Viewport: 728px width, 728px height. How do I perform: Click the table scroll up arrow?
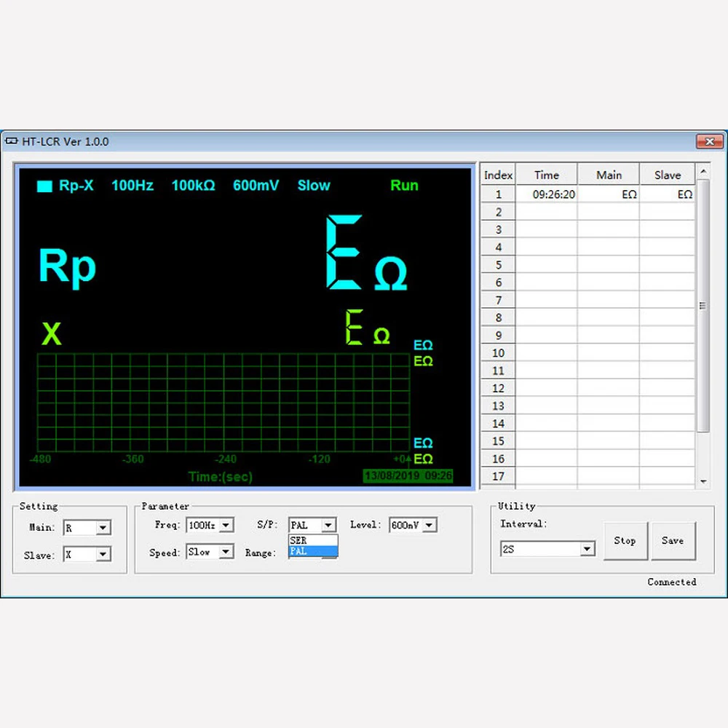703,172
